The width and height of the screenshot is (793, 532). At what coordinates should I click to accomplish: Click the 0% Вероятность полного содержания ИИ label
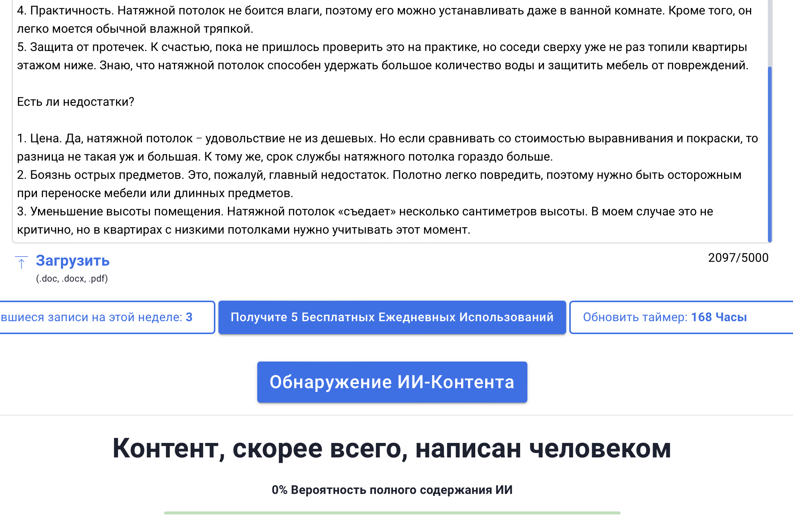pos(392,490)
